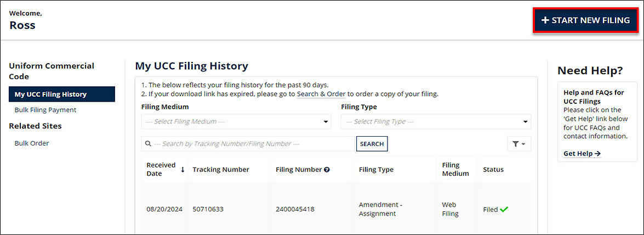Open the Get Help link
644x235 pixels.
pos(582,154)
